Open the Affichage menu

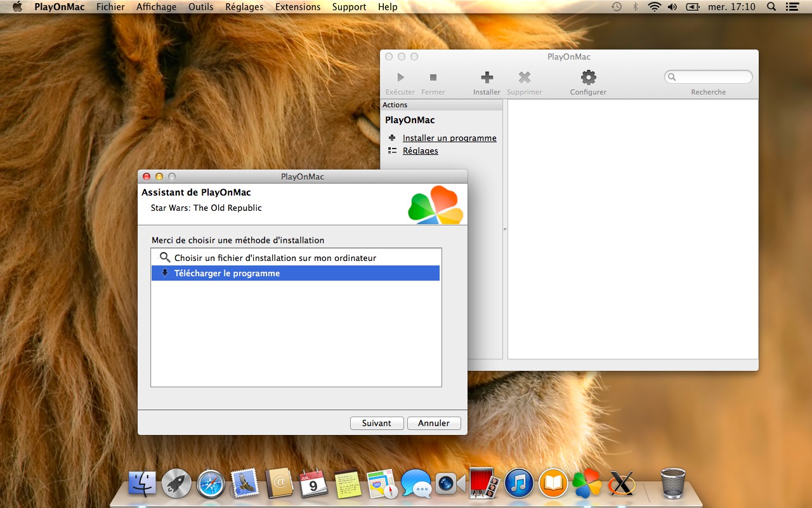[x=157, y=7]
